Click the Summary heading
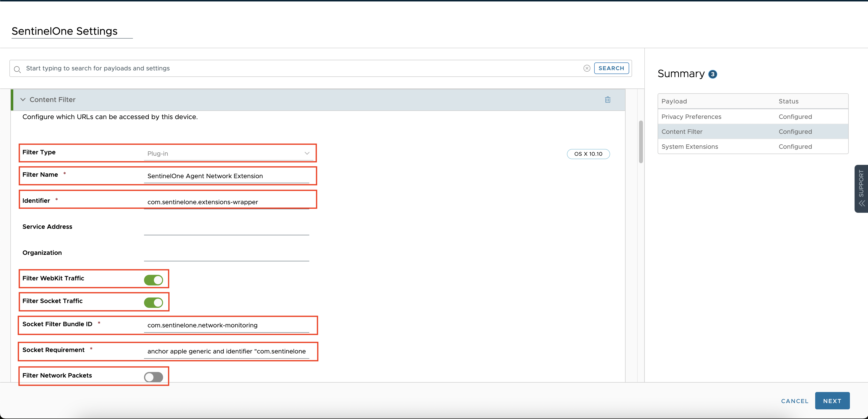The height and width of the screenshot is (419, 868). pos(681,74)
